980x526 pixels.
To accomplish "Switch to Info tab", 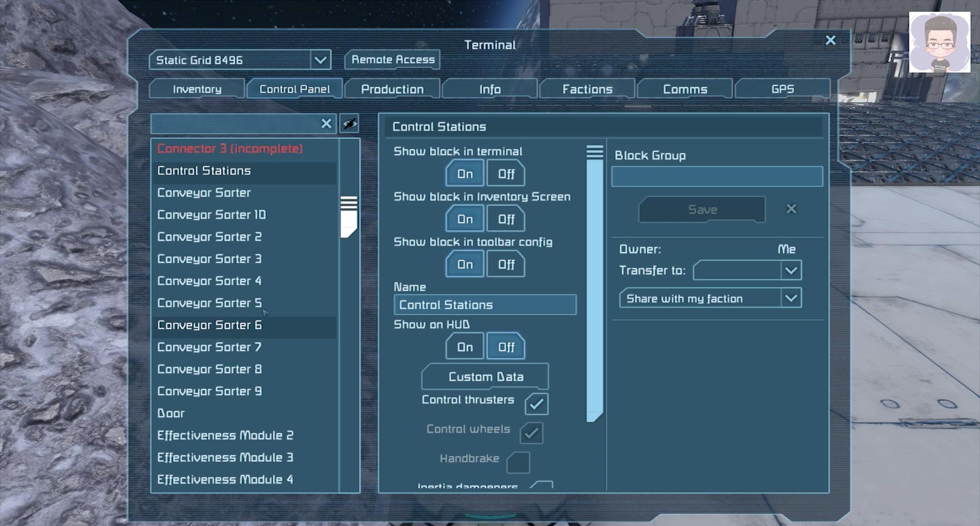I will [x=489, y=89].
